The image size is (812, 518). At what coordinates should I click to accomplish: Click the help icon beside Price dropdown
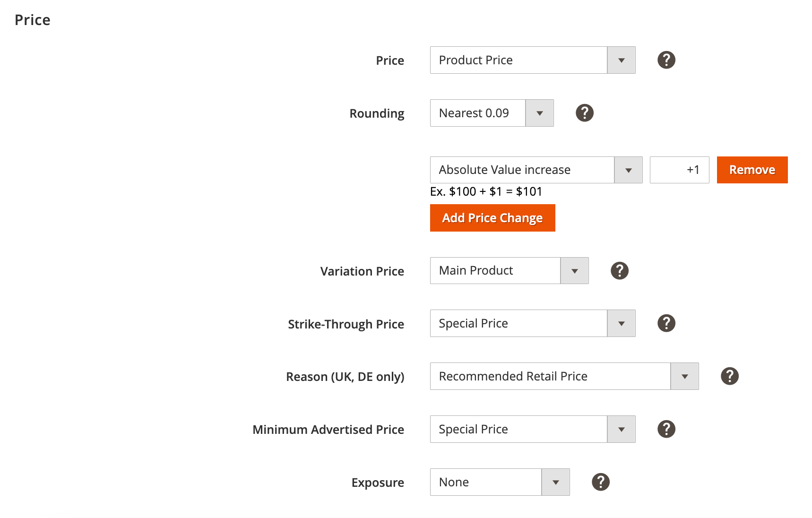[x=666, y=60]
